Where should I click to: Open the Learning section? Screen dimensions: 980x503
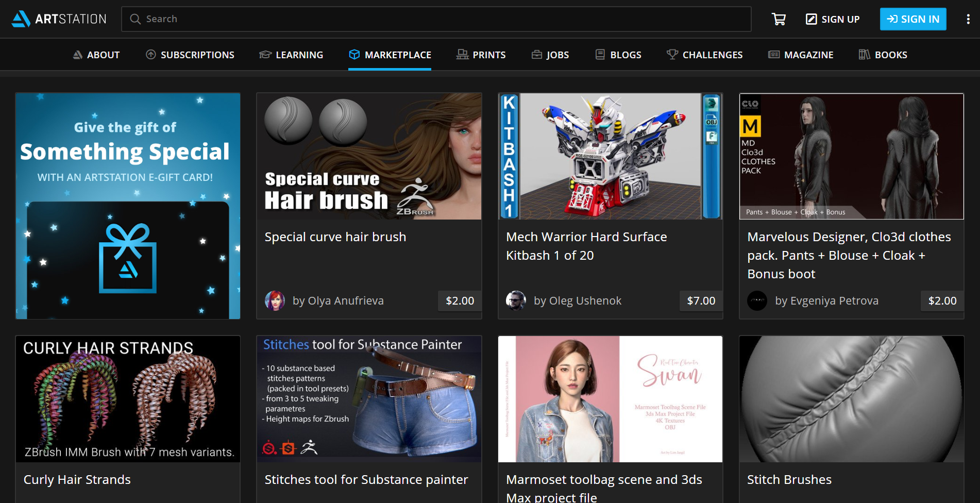[291, 55]
